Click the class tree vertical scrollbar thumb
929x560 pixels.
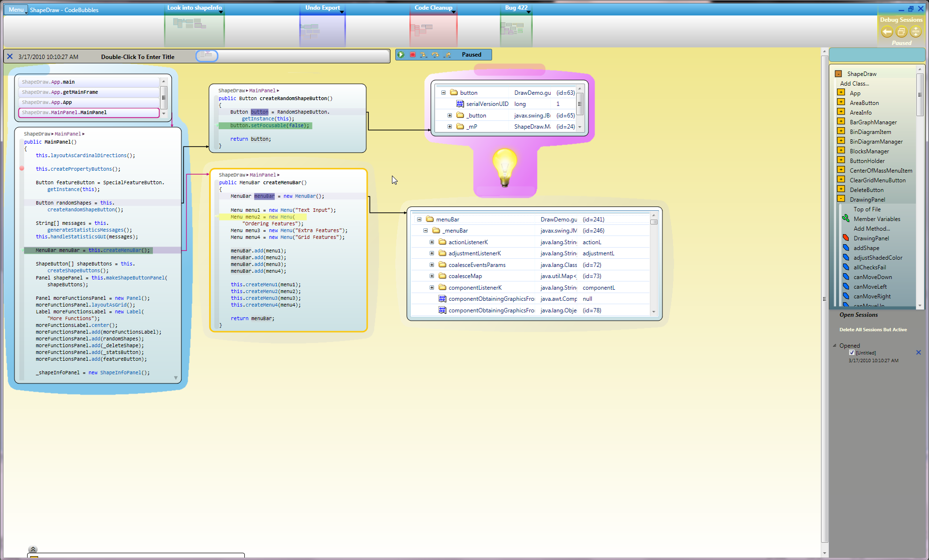[920, 94]
